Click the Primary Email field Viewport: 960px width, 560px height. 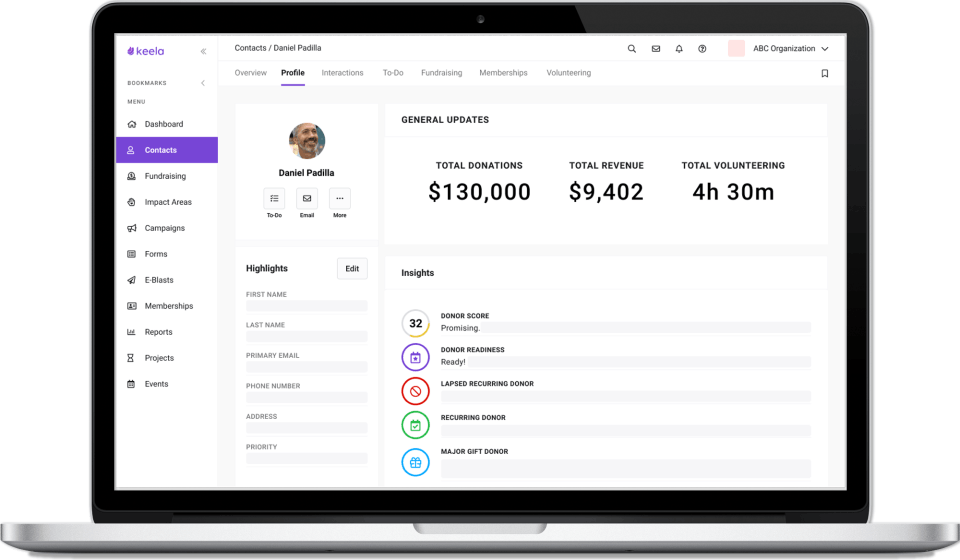(307, 367)
